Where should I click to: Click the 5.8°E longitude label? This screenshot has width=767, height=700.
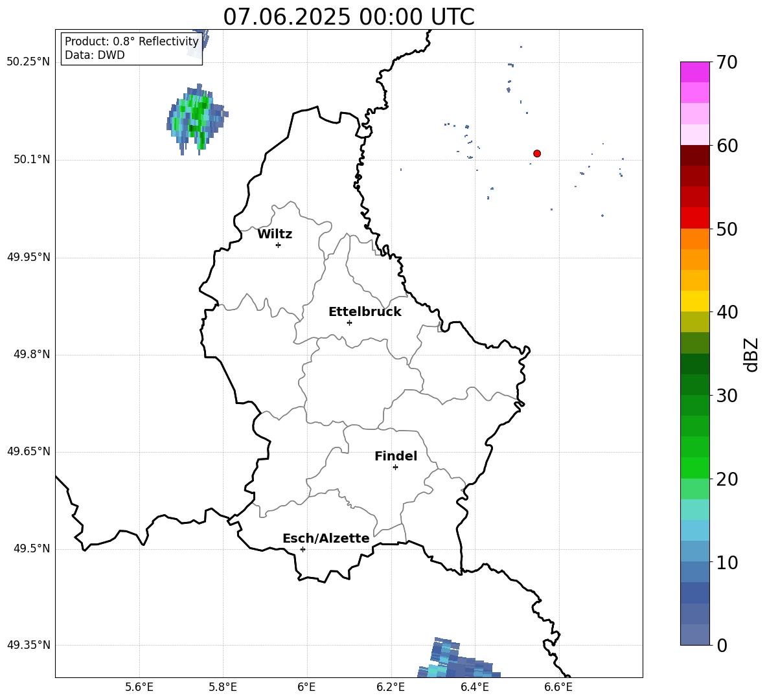(x=223, y=687)
